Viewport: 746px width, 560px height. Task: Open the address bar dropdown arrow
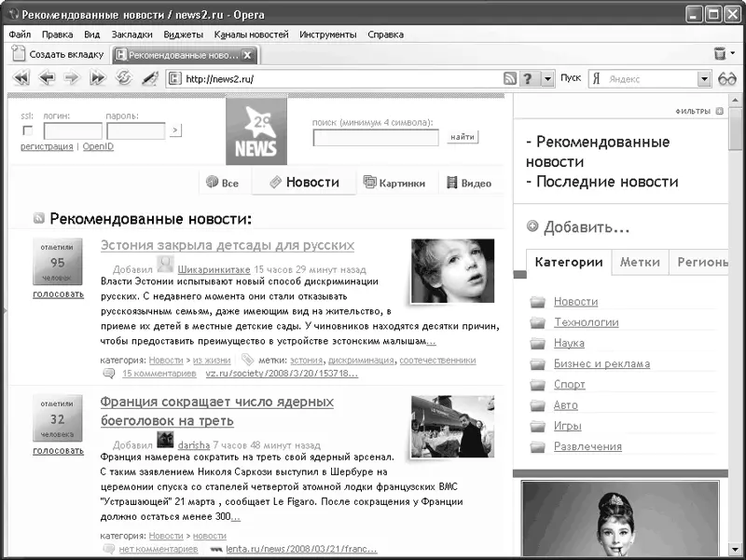547,78
